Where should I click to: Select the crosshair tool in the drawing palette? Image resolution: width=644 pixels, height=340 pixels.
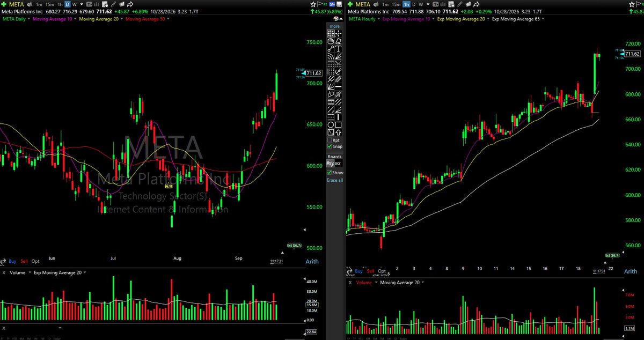tap(339, 33)
